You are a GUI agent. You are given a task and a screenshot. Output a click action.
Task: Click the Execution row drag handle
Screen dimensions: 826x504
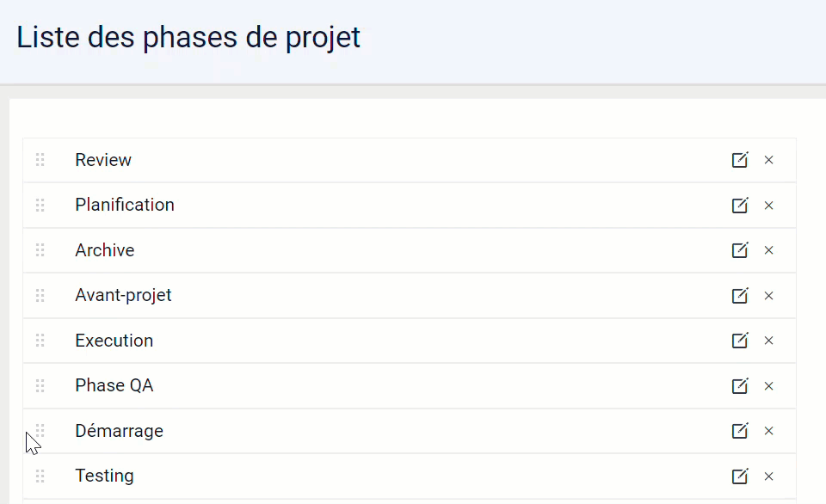(40, 341)
